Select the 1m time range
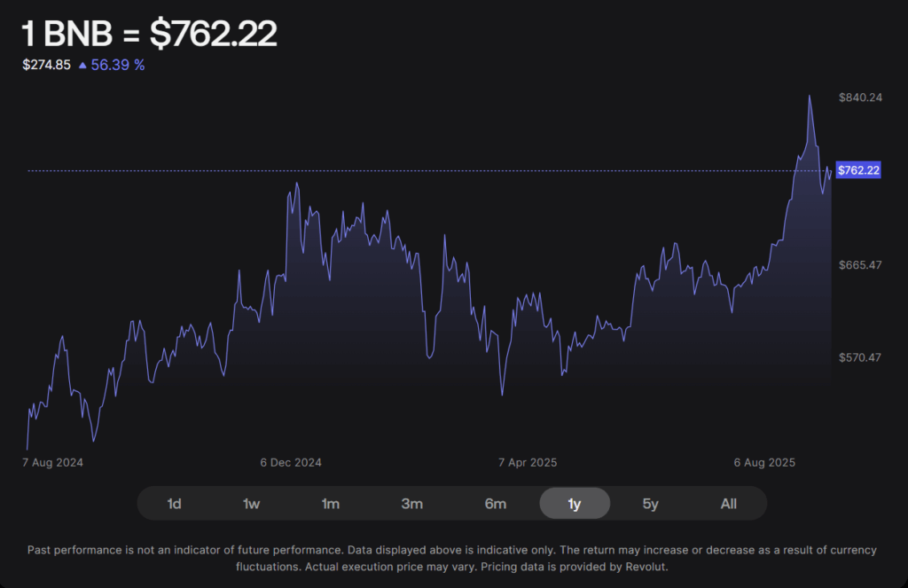 (331, 504)
